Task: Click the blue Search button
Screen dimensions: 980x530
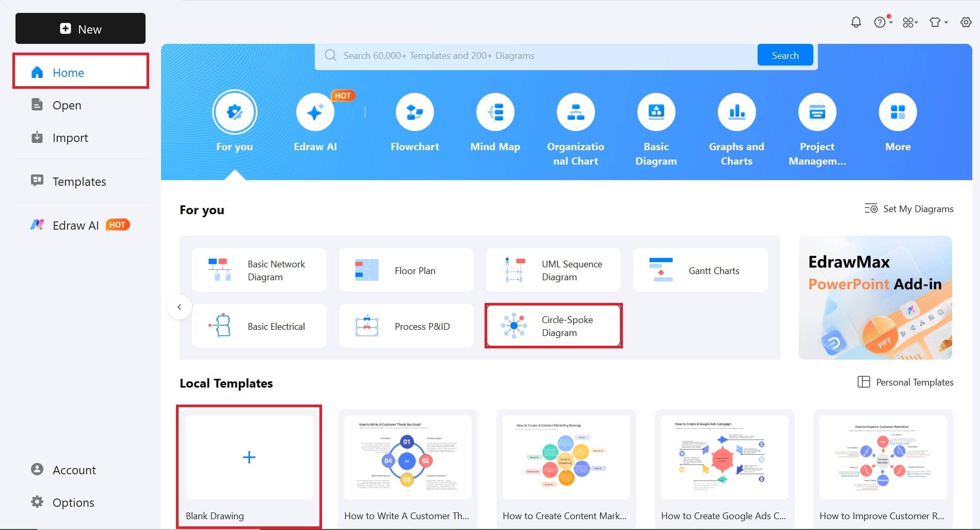Action: pos(785,55)
